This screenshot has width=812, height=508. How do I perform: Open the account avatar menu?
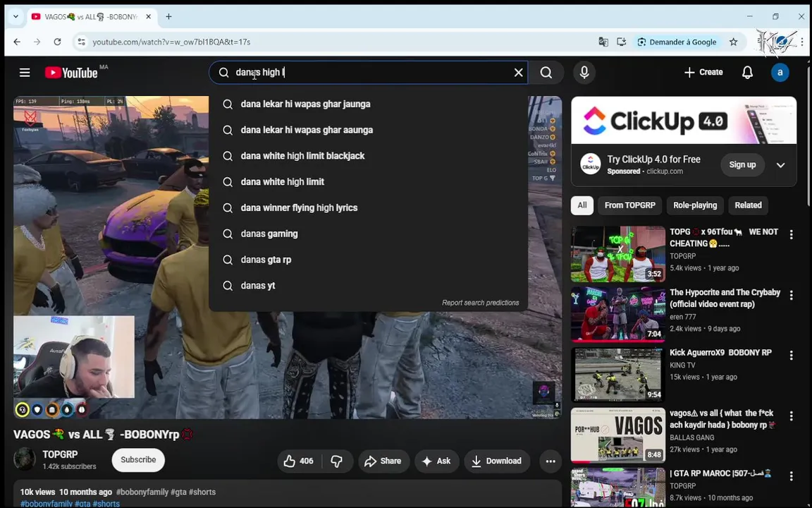[x=780, y=73]
